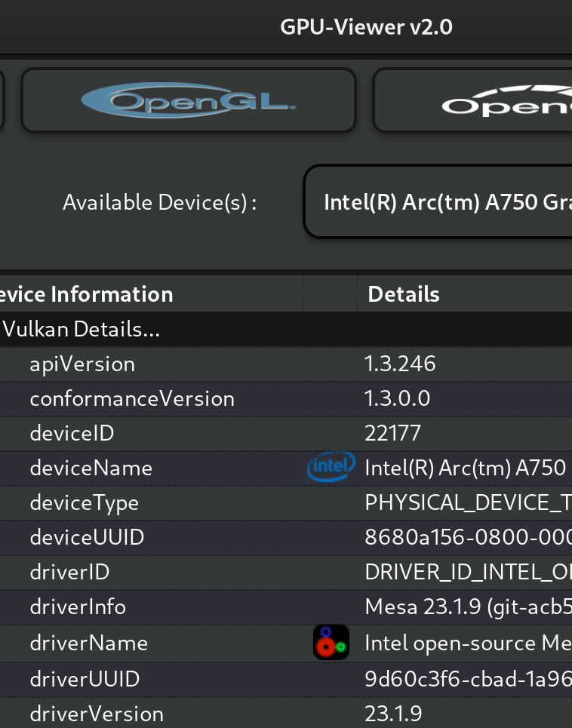This screenshot has width=572, height=728.
Task: Select the driverVersion row label
Action: pyautogui.click(x=97, y=714)
